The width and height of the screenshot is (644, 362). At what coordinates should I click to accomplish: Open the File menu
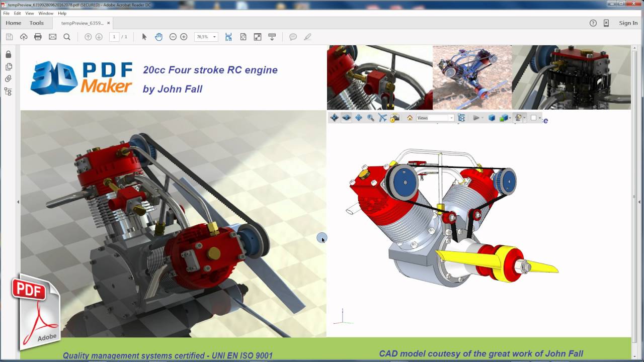point(7,14)
